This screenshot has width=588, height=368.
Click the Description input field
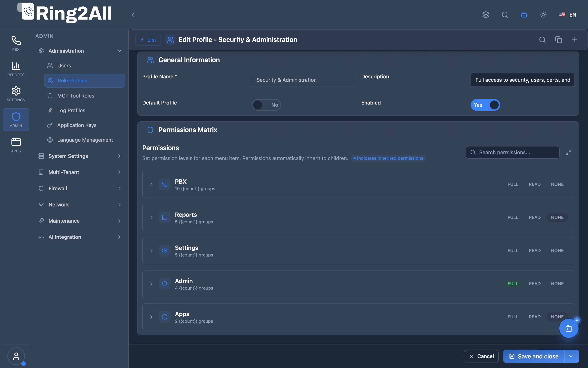pyautogui.click(x=522, y=80)
